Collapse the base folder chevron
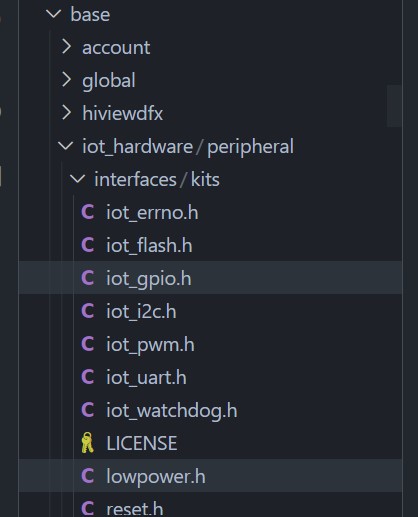The image size is (418, 517). click(54, 14)
